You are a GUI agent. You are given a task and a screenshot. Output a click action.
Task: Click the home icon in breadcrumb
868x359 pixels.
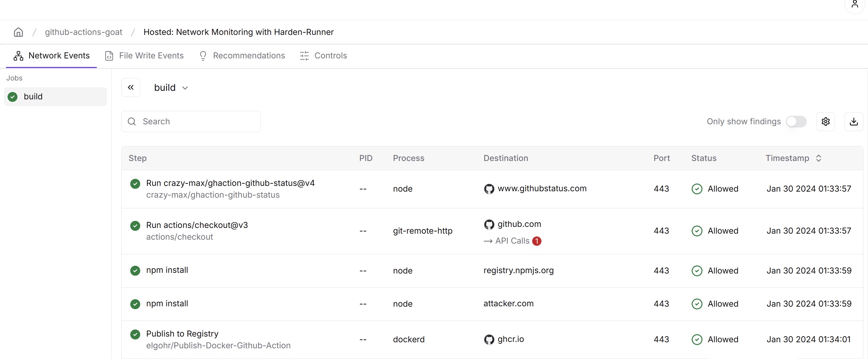18,32
